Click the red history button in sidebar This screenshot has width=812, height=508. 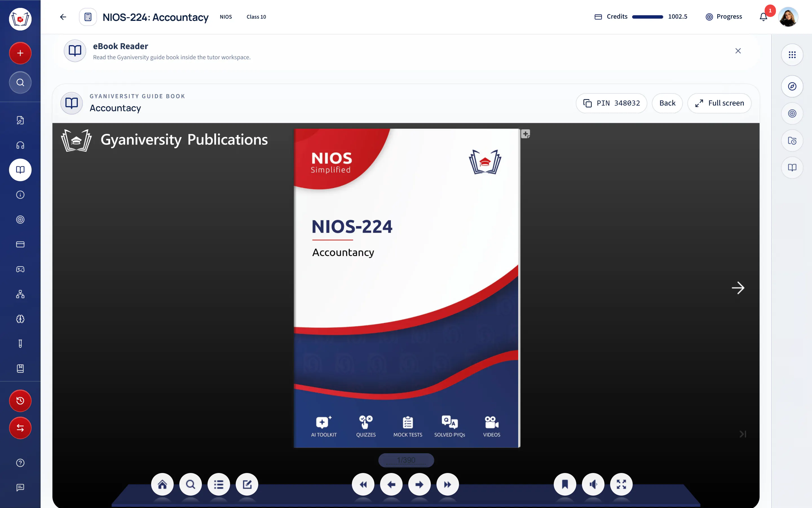coord(20,400)
